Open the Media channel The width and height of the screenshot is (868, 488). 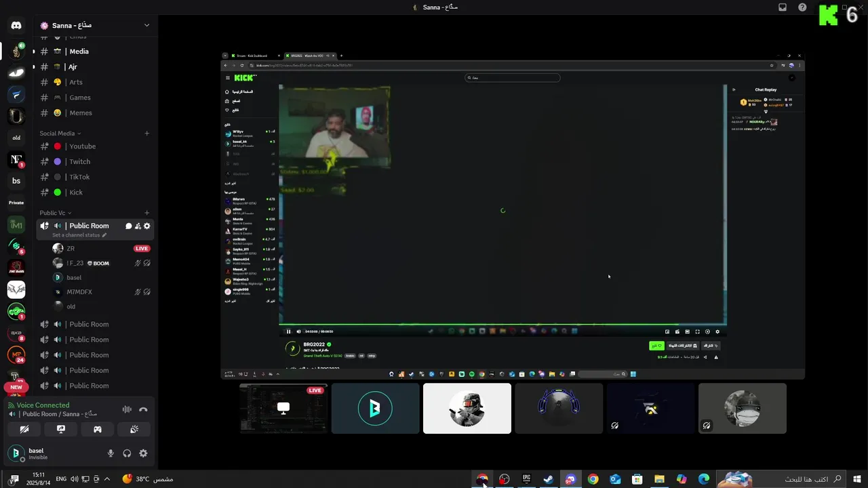click(95, 52)
